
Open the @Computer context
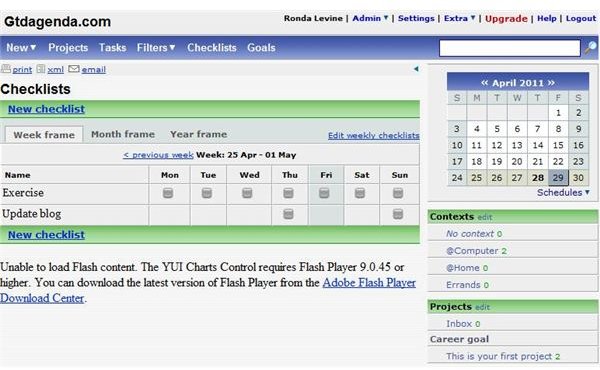(472, 251)
